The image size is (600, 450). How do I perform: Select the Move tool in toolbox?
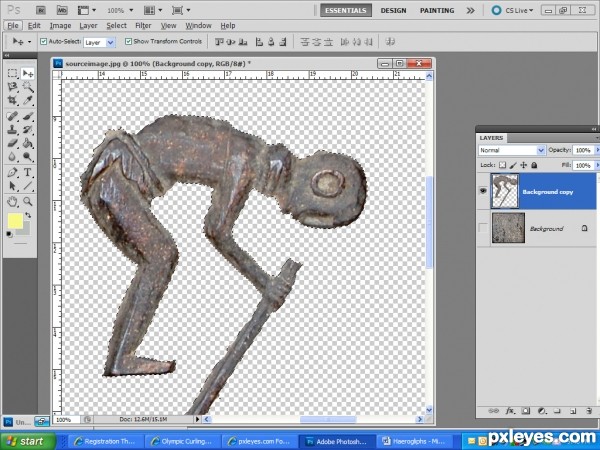[28, 73]
